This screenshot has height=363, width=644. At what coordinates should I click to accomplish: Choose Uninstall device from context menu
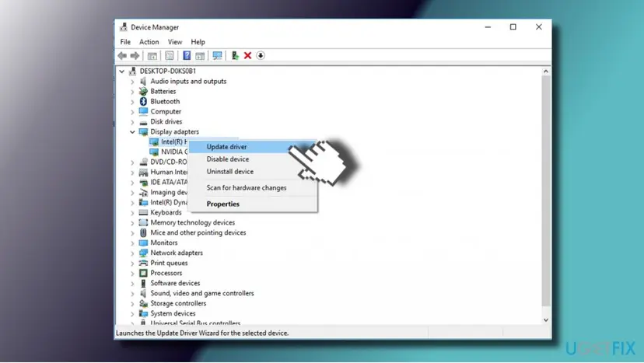tap(253, 171)
